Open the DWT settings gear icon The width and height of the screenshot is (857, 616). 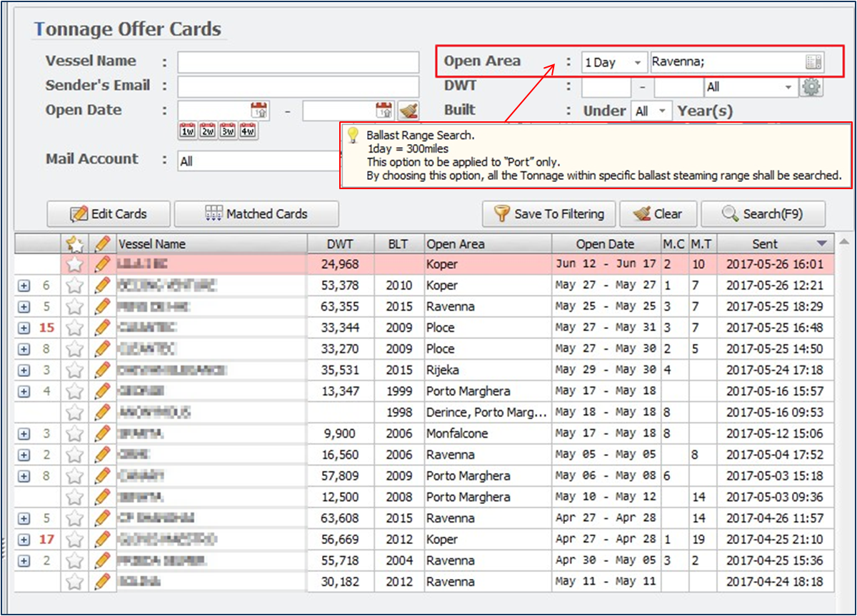(x=812, y=87)
